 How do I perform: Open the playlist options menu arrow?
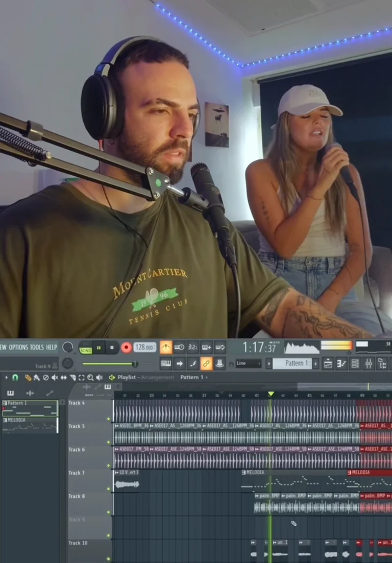click(6, 378)
